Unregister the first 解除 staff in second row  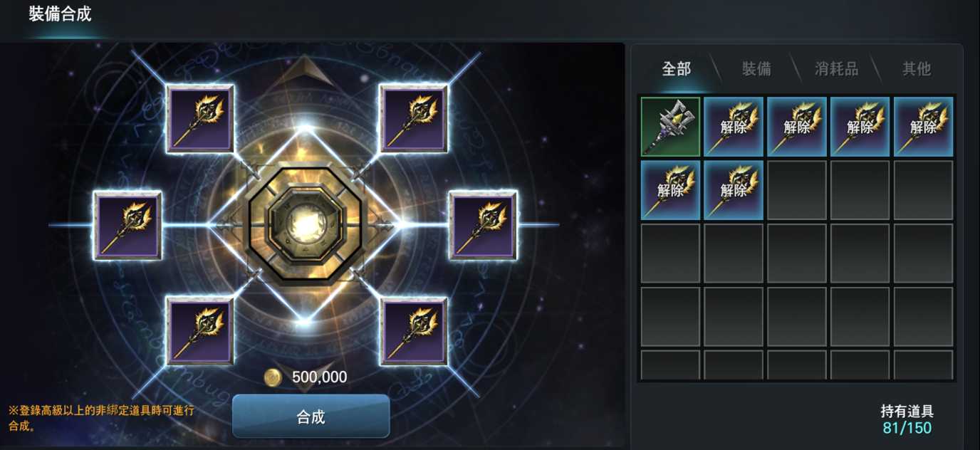670,190
